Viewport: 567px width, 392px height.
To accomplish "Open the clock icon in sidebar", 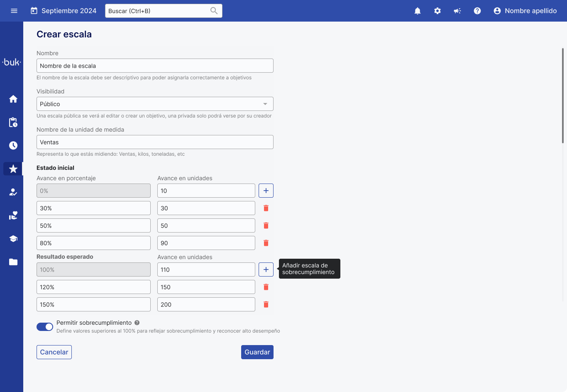I will click(13, 145).
